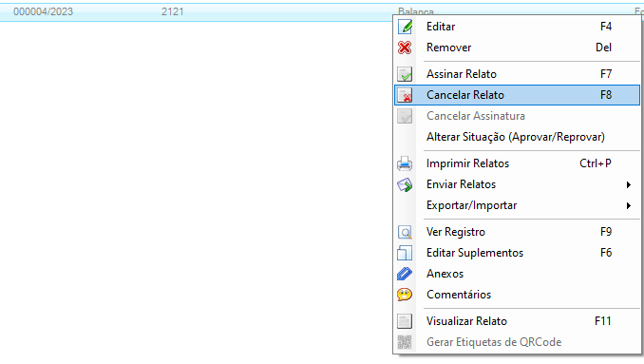
Task: Open the Enviar Relatos submenu
Action: (517, 184)
